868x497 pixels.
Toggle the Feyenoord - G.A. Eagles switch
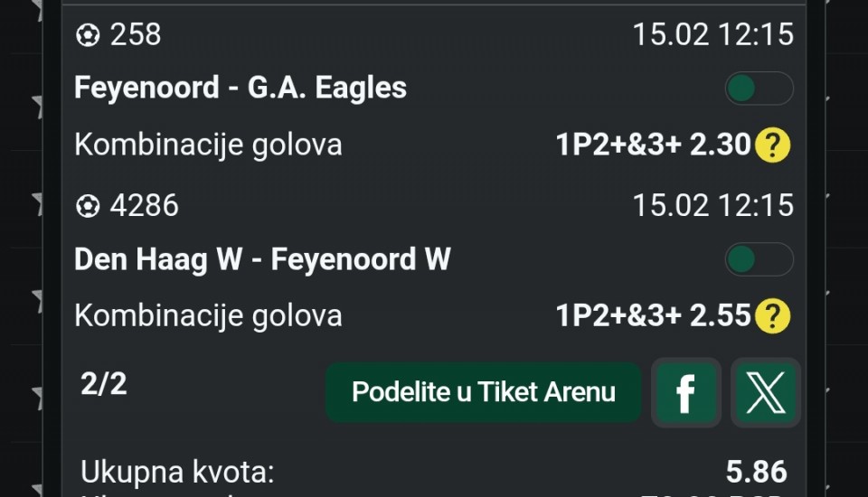(759, 89)
